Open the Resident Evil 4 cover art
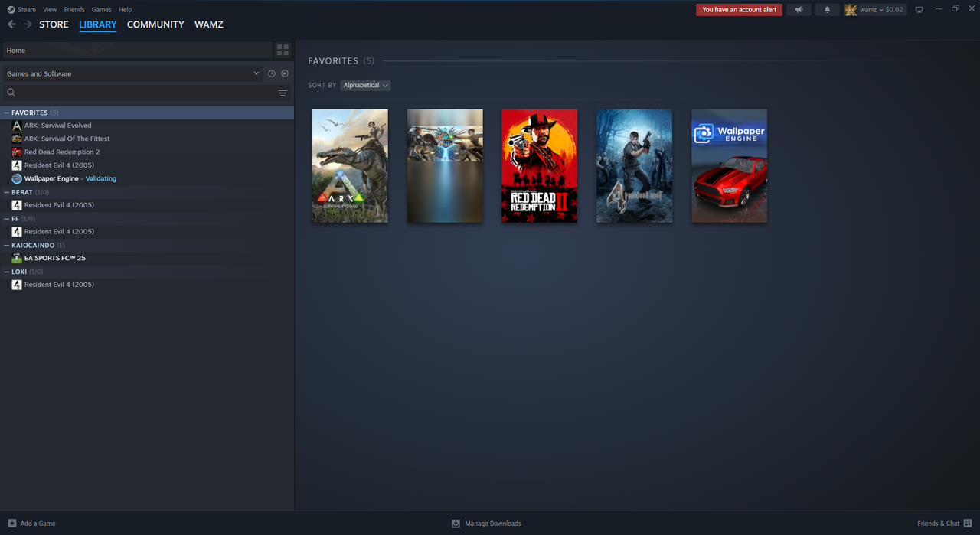The height and width of the screenshot is (535, 980). coord(635,166)
